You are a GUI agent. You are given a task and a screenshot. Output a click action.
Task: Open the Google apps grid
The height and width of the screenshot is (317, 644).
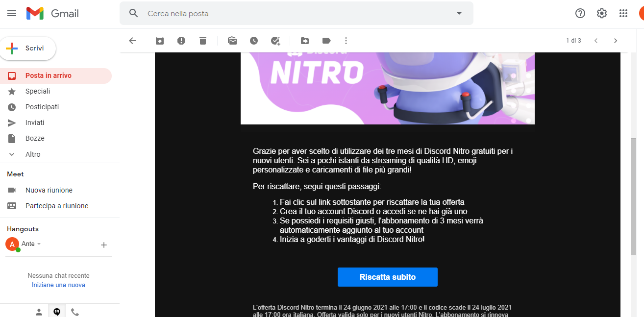(x=623, y=13)
